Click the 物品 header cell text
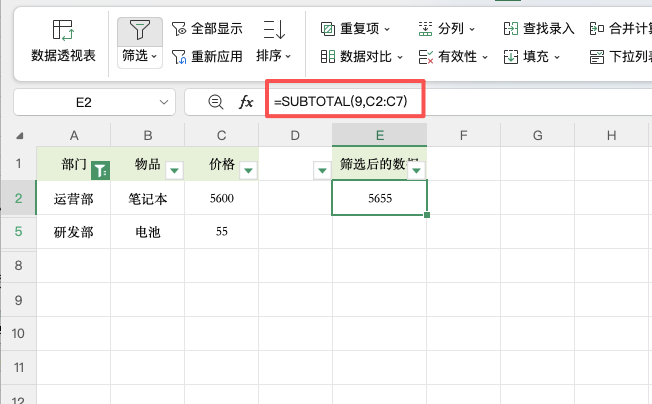 point(148,164)
